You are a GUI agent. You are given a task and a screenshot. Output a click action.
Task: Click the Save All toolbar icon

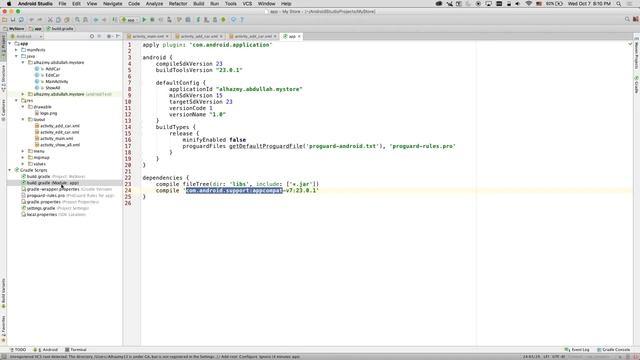pos(13,20)
